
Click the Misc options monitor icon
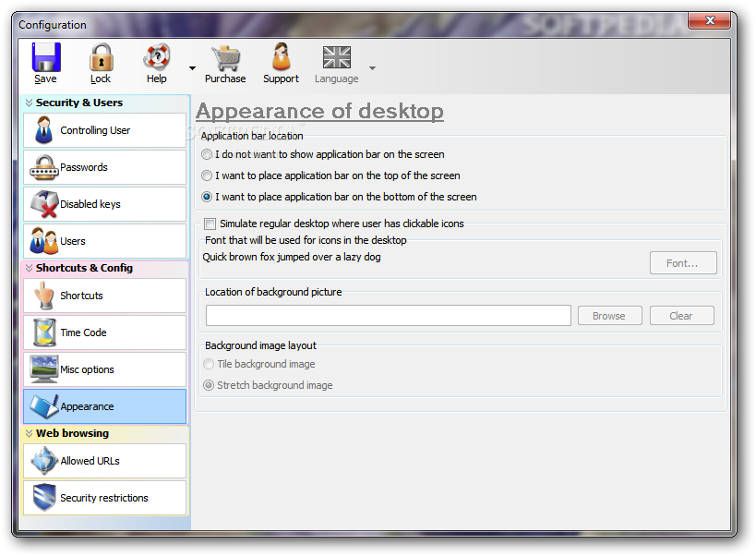[x=44, y=369]
